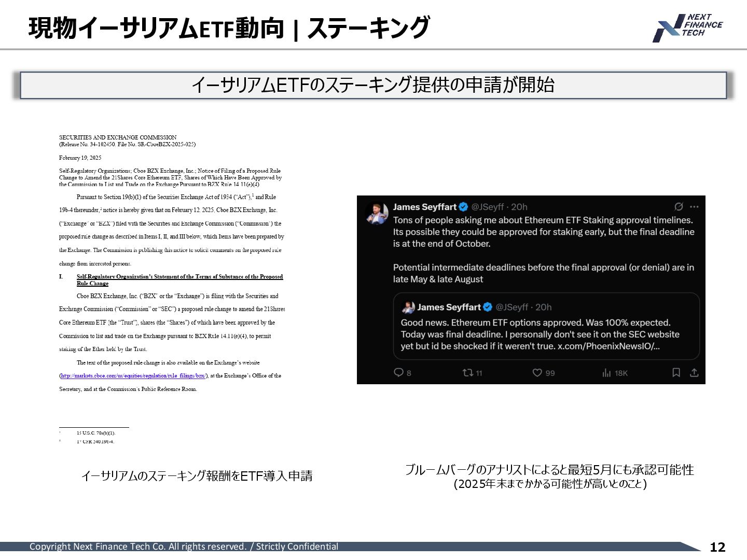Click the views bar-chart icon showing 18K
The image size is (747, 560).
(606, 372)
